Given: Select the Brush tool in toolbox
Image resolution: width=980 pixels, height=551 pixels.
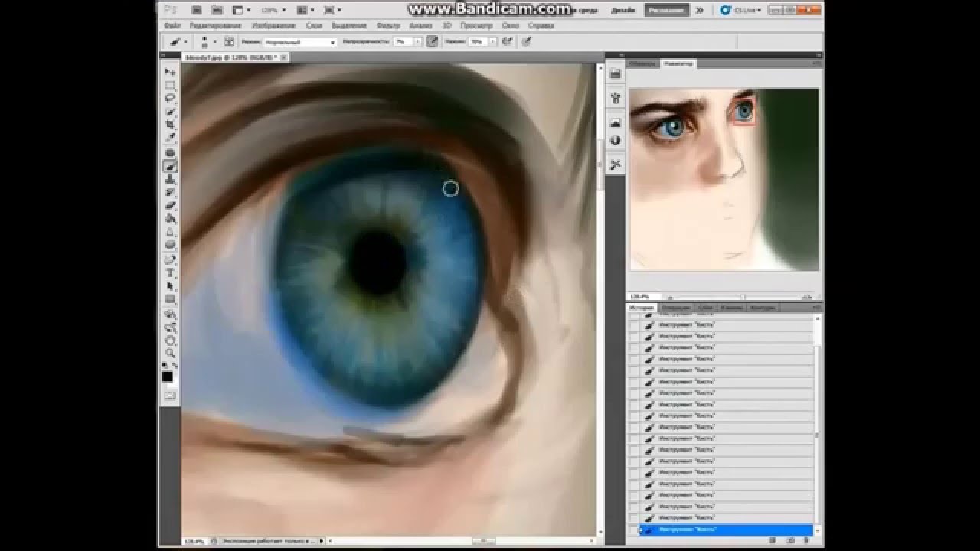Looking at the screenshot, I should (170, 166).
